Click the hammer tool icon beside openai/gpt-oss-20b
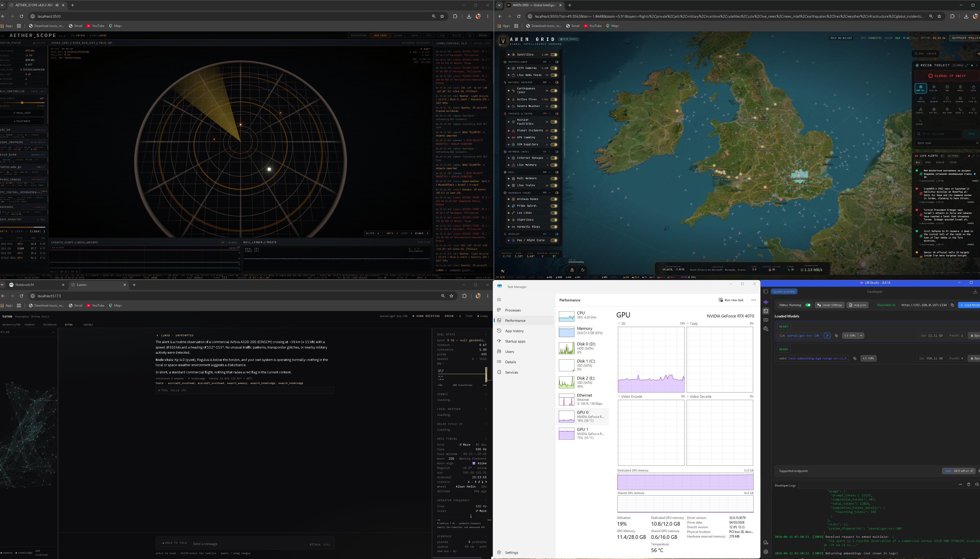This screenshot has width=980, height=559. click(x=827, y=336)
